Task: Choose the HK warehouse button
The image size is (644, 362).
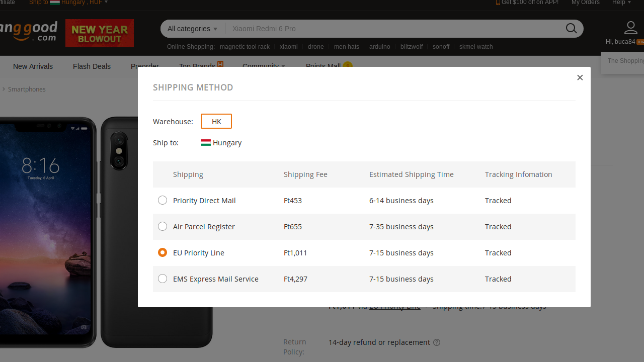Action: 216,121
